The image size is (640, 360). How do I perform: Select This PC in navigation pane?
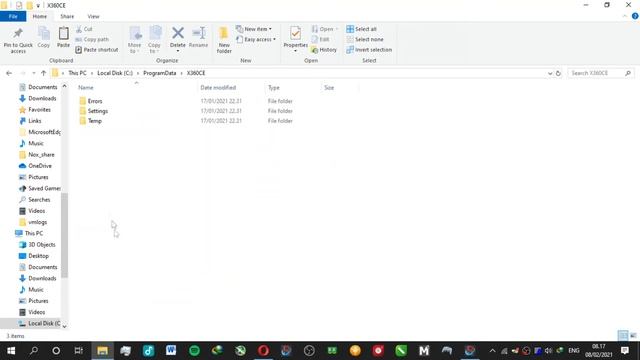(x=29, y=233)
